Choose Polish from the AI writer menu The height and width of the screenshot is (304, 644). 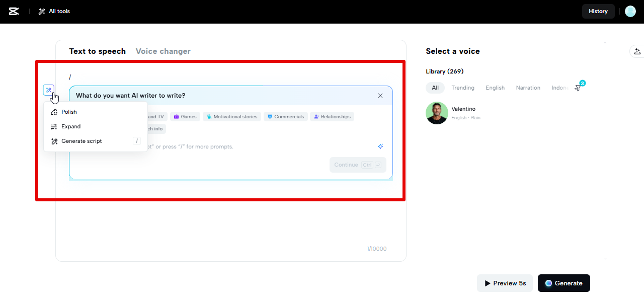[x=96, y=112]
